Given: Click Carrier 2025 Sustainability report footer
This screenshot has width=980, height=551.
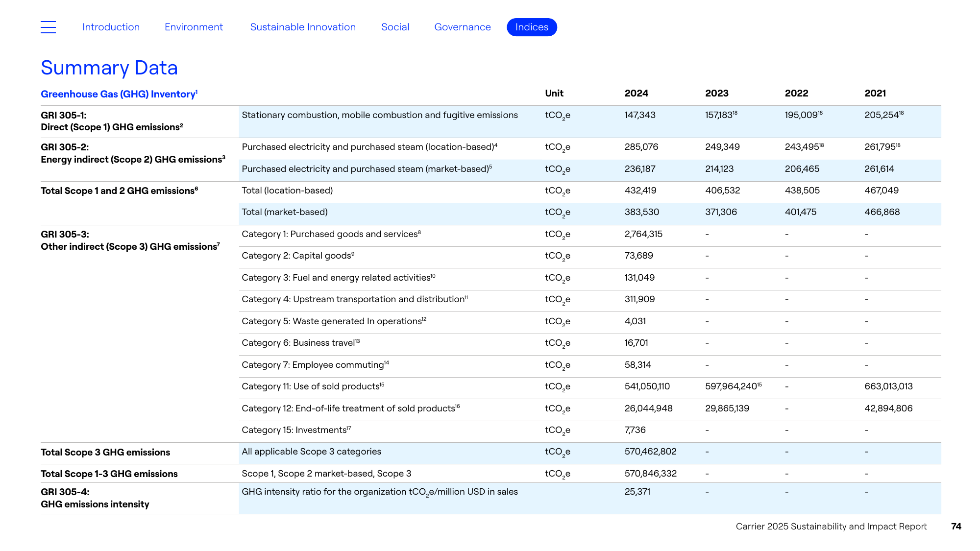Looking at the screenshot, I should point(831,527).
